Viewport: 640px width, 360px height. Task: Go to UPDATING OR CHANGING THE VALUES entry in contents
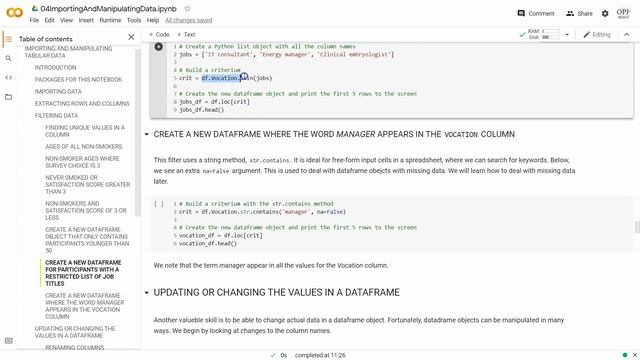(x=75, y=332)
